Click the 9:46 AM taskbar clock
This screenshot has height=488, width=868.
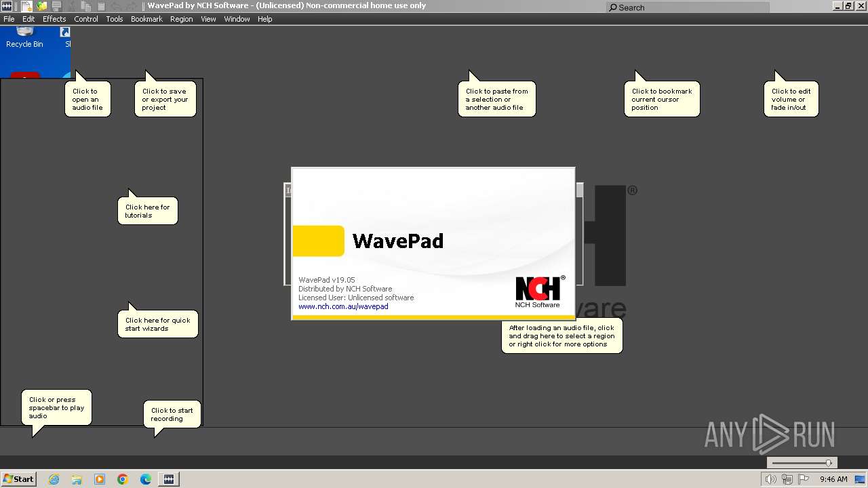click(833, 479)
